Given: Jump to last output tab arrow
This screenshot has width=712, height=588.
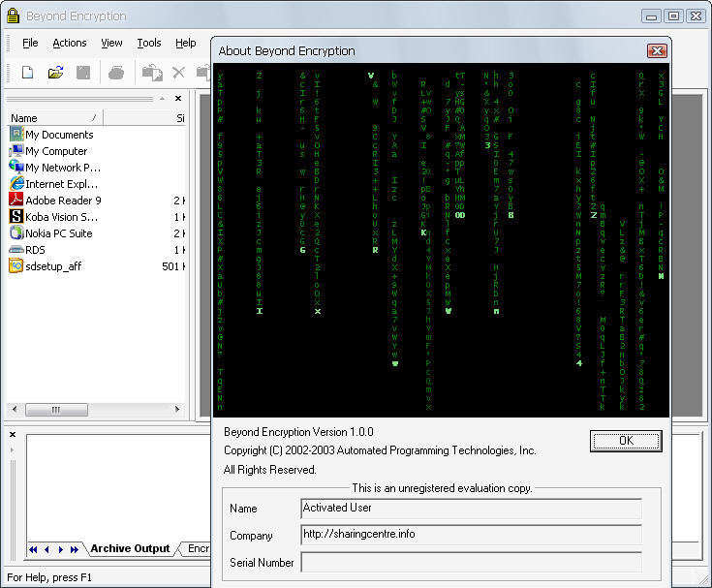Looking at the screenshot, I should 74,549.
